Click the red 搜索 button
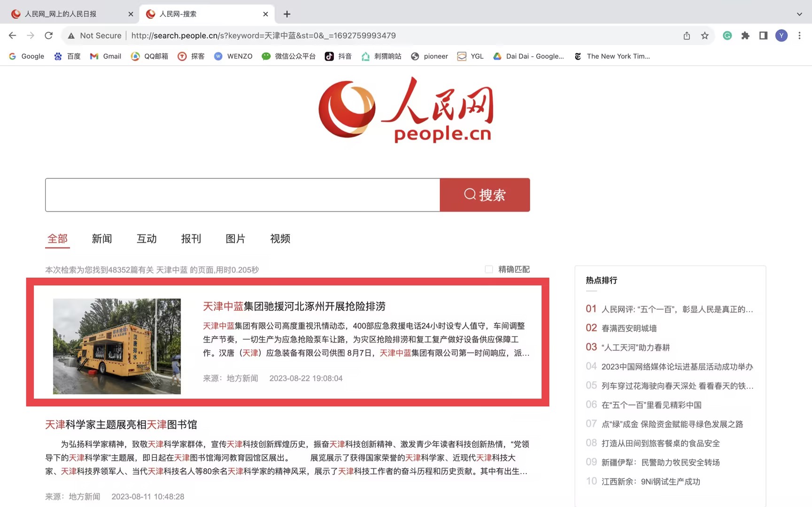The height and width of the screenshot is (507, 812). tap(485, 195)
